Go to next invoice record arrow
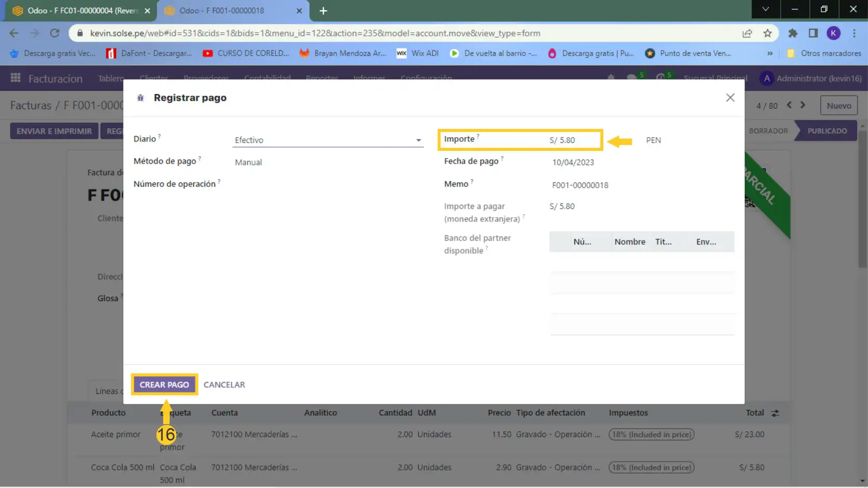Viewport: 868px width, 488px height. point(803,105)
